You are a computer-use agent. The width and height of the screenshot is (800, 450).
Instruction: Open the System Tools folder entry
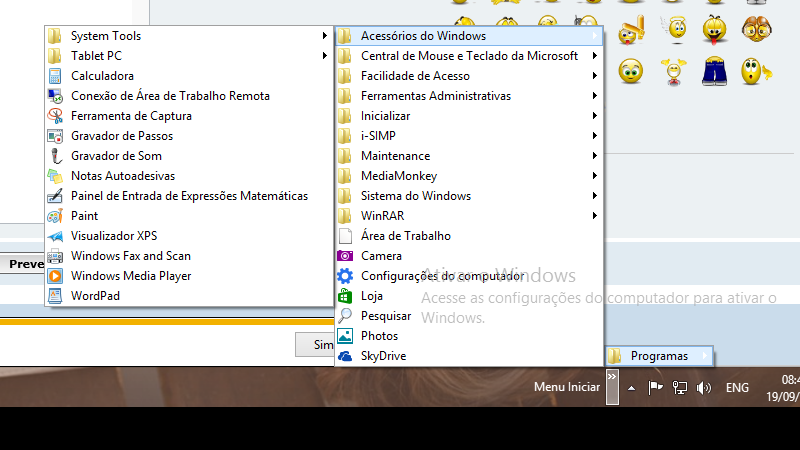pyautogui.click(x=189, y=36)
